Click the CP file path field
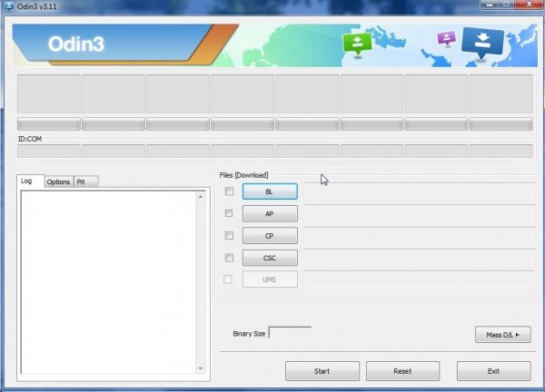Screen dimensions: 545x392 [x=420, y=236]
